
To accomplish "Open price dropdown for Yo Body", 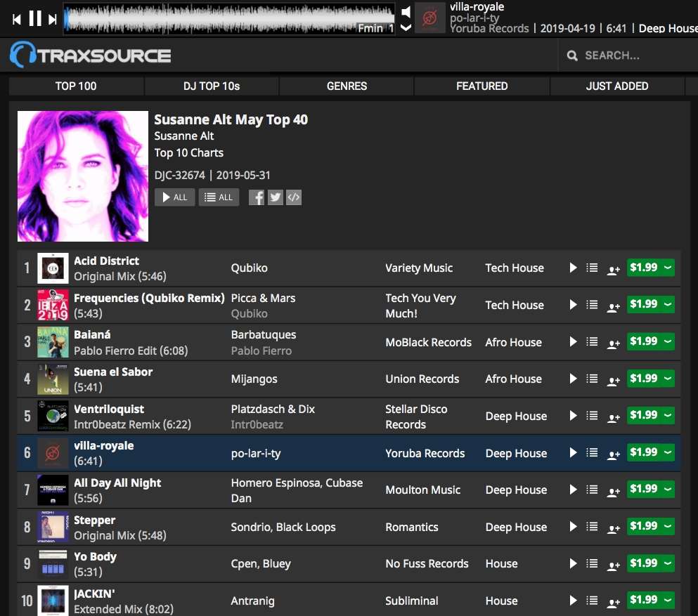I will 668,563.
